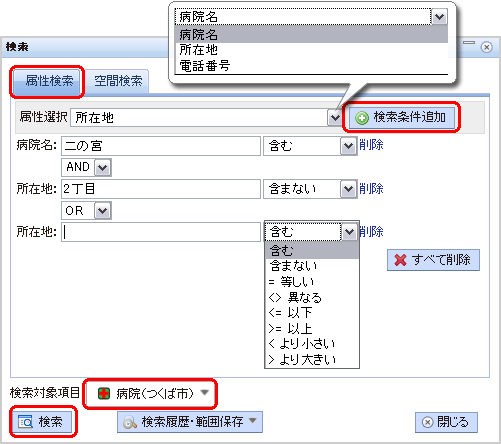Image resolution: width=501 pixels, height=444 pixels.
Task: Click the magnifier icon on the 検索 button
Action: [25, 422]
